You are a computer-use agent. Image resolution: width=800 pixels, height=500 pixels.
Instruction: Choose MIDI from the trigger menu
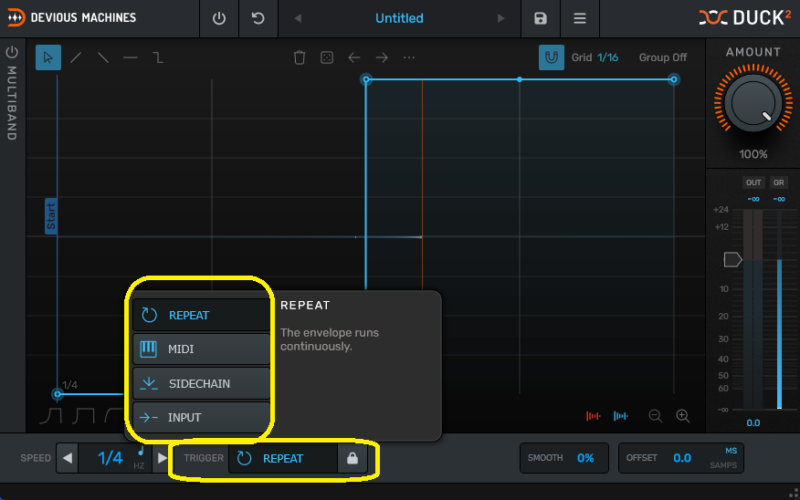point(201,349)
